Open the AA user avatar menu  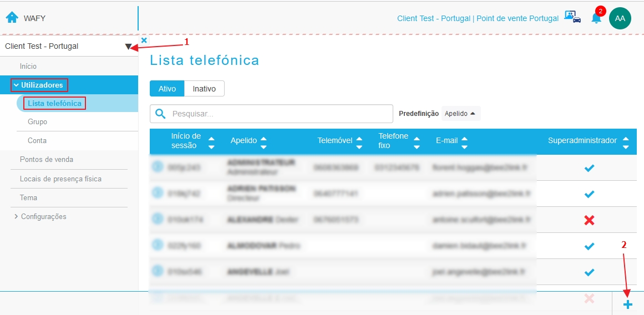click(x=620, y=18)
